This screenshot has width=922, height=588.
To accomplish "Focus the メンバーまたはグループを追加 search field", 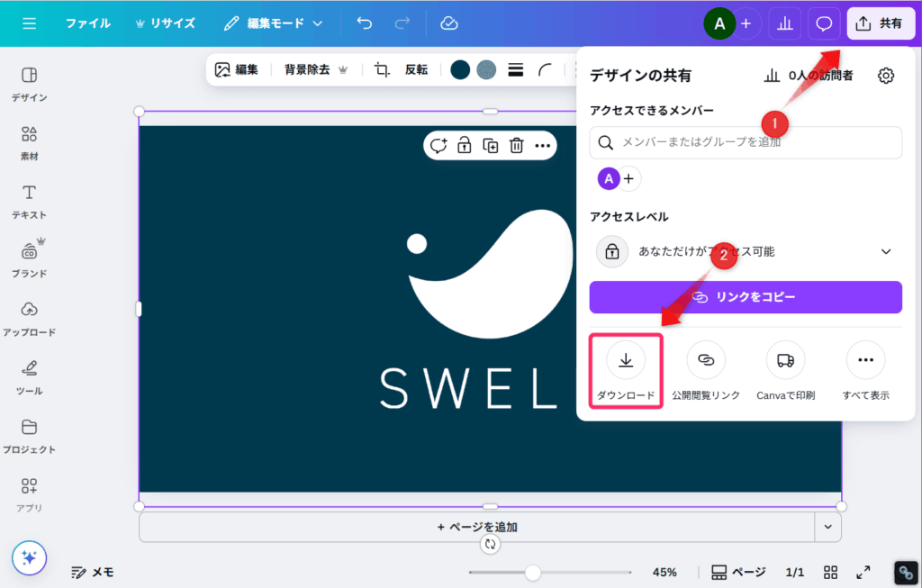I will pyautogui.click(x=746, y=142).
